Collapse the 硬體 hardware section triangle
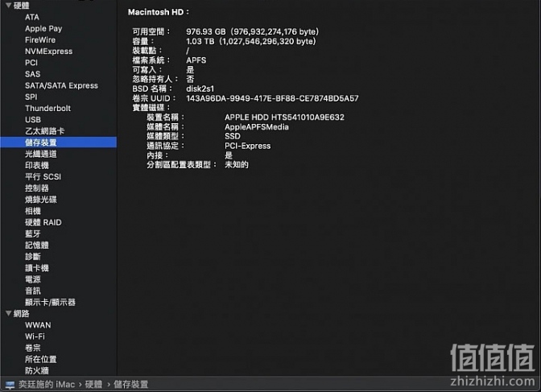Screen dimensions: 541x392 pyautogui.click(x=9, y=5)
